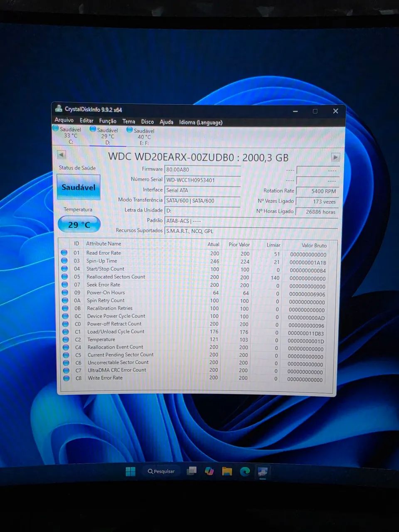Click status icon of Spin Retry Count
This screenshot has width=399, height=532.
coord(65,300)
